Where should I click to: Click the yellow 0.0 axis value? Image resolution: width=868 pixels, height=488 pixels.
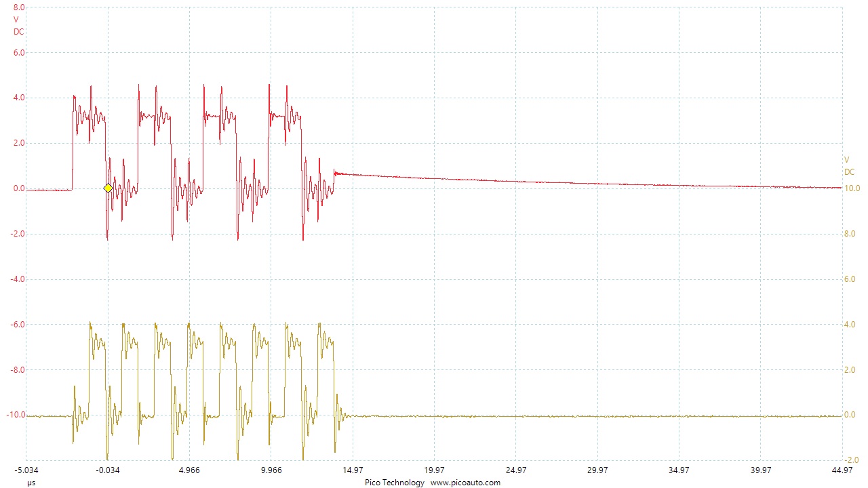point(850,415)
